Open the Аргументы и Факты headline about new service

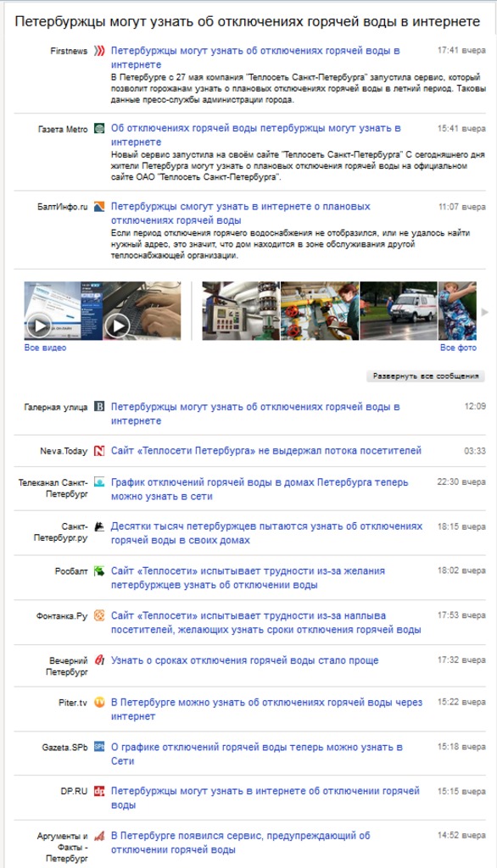241,843
